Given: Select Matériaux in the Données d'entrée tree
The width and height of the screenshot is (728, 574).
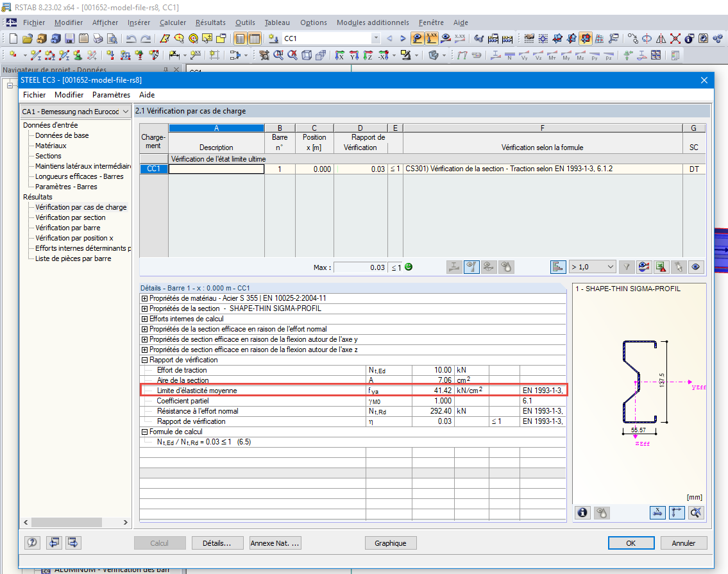Looking at the screenshot, I should pyautogui.click(x=51, y=146).
